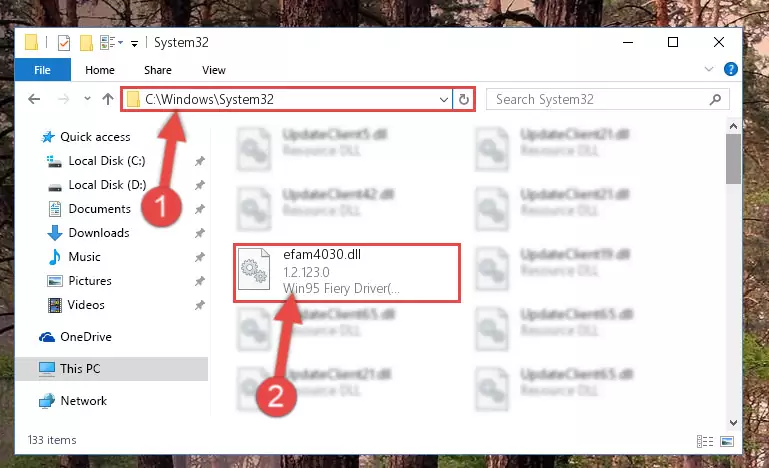
Task: Select Quick access in navigation pane
Action: coord(95,137)
